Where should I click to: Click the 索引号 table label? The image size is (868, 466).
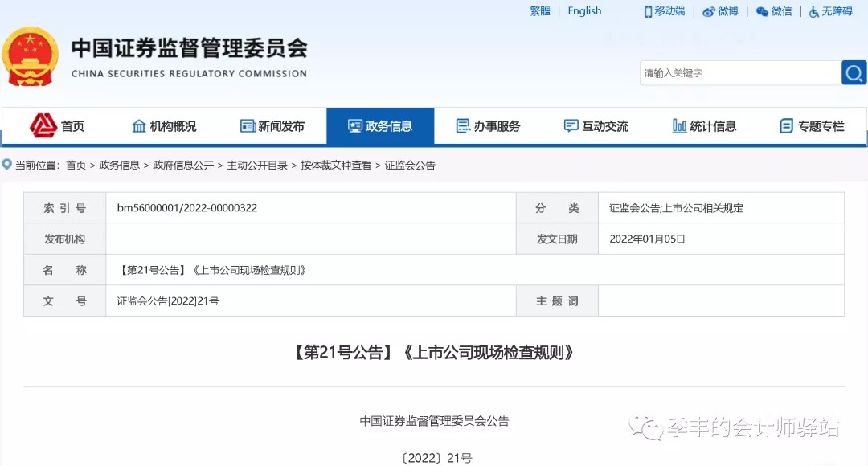tap(65, 208)
